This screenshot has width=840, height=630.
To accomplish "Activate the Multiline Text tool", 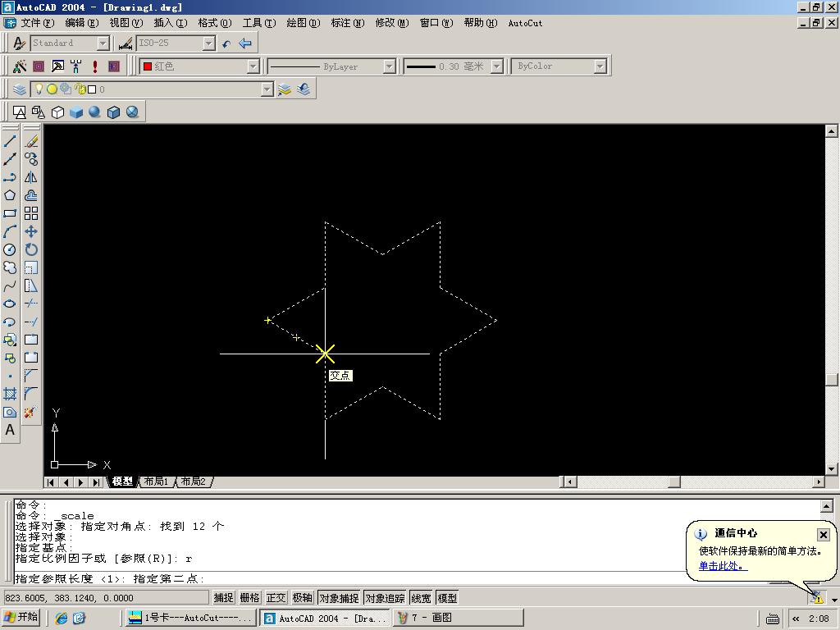I will (x=10, y=430).
